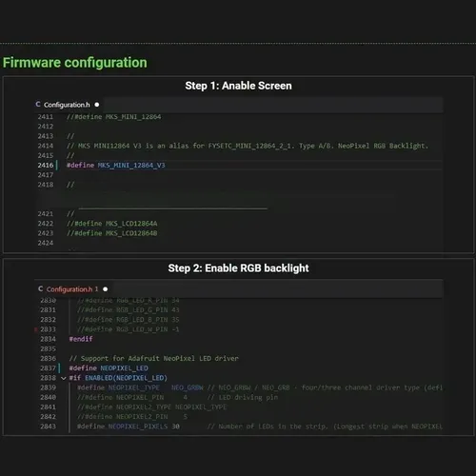
Task: Click the NEO_GRBW value on line 2839
Action: (x=188, y=387)
